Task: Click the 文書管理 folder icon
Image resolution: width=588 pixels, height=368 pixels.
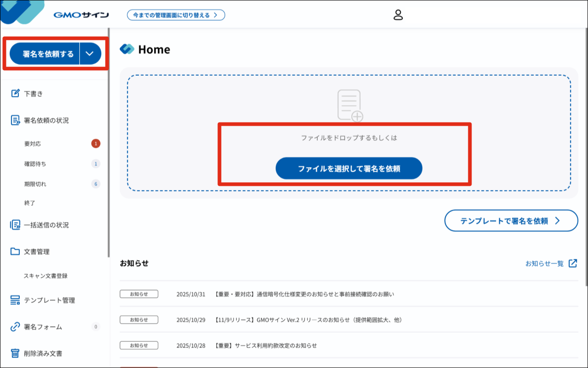Action: (x=14, y=251)
